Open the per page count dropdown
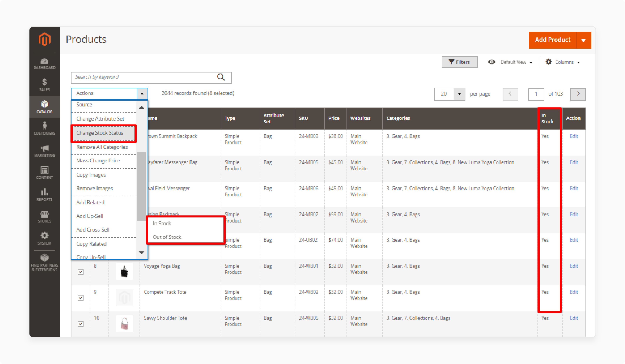The image size is (625, 364). coord(459,94)
